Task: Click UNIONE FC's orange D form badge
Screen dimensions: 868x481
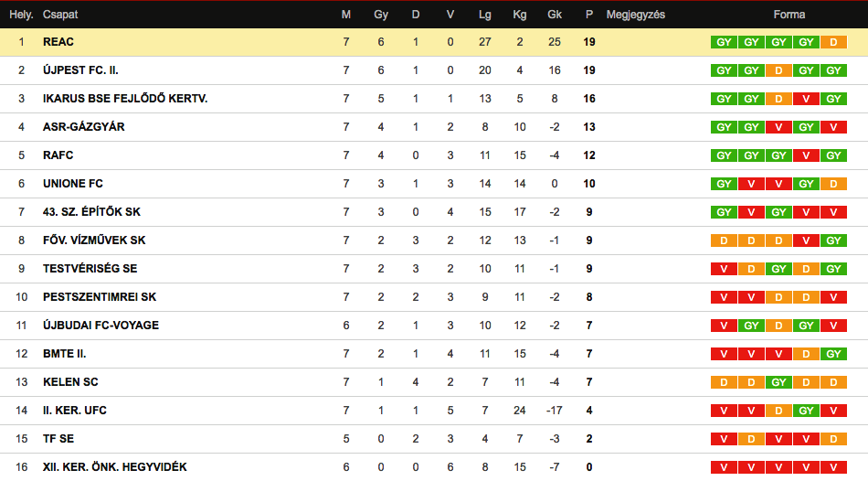Action: coord(833,184)
